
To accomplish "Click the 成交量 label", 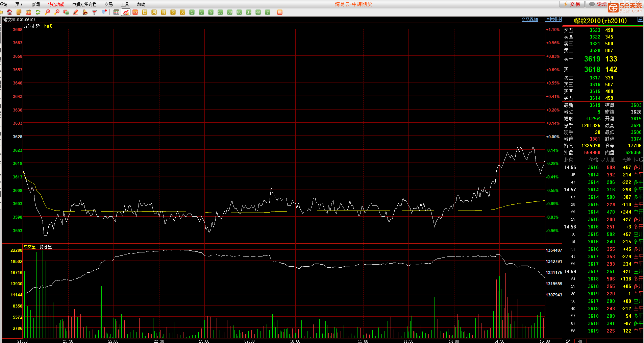I will [30, 247].
